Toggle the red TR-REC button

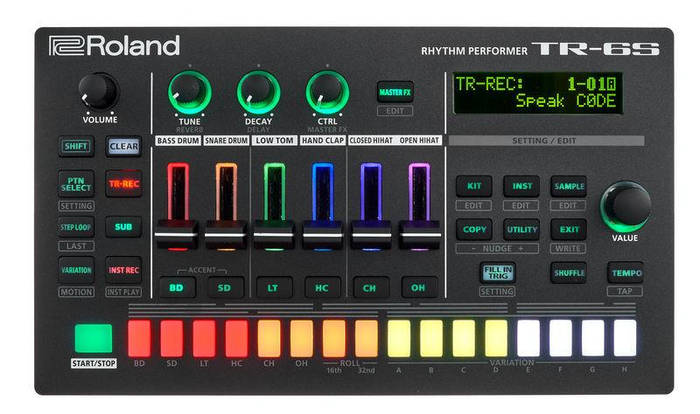[123, 185]
